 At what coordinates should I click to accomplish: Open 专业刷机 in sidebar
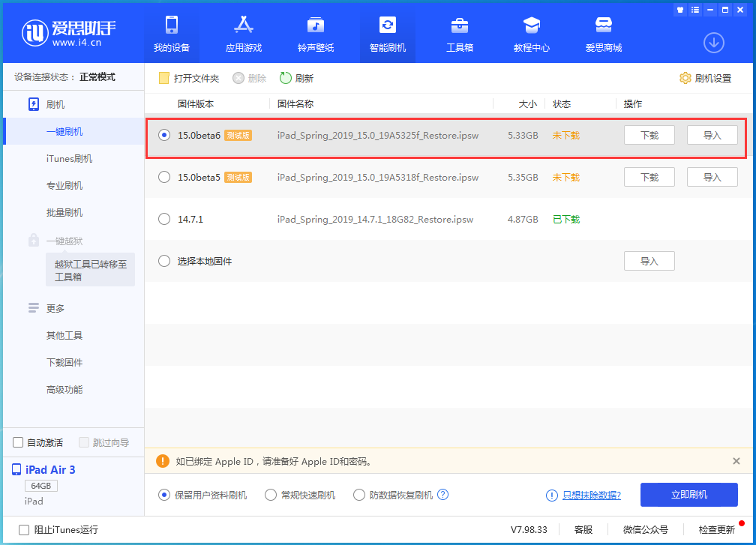pos(64,185)
